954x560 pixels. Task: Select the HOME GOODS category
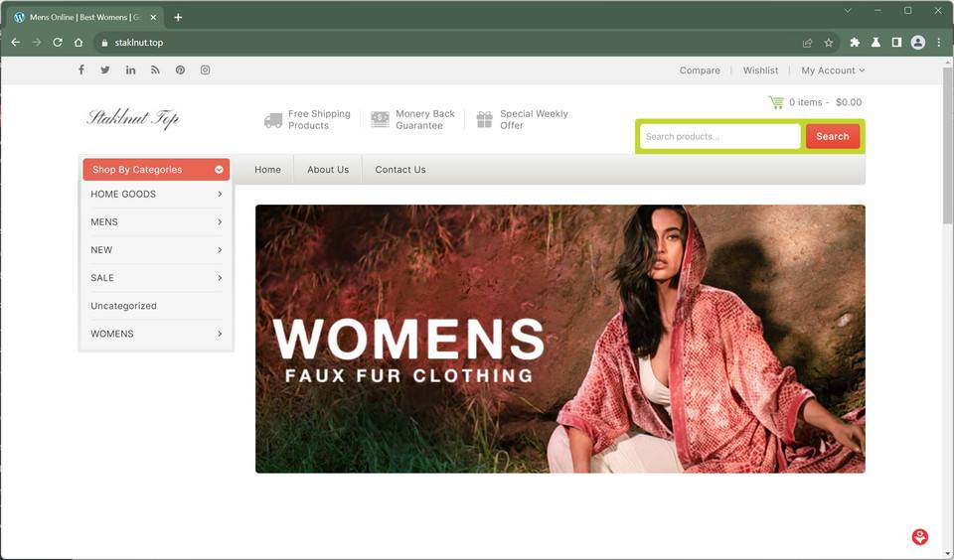pos(123,194)
